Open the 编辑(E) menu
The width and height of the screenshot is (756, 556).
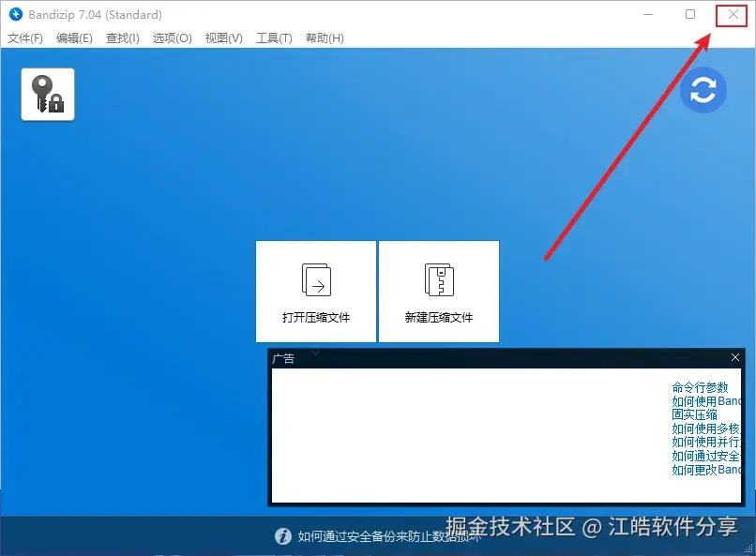[74, 38]
